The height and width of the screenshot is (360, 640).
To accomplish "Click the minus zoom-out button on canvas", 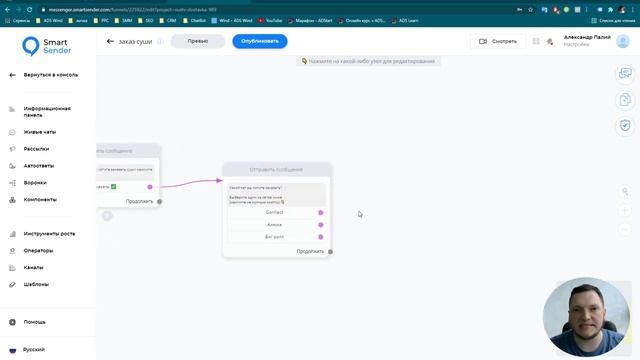I will click(625, 230).
